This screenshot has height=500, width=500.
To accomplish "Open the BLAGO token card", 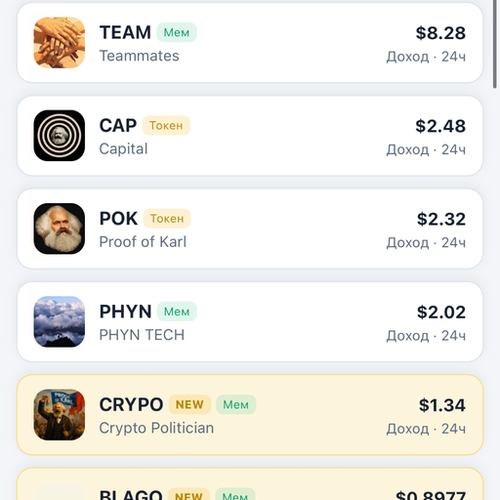I will [x=250, y=484].
